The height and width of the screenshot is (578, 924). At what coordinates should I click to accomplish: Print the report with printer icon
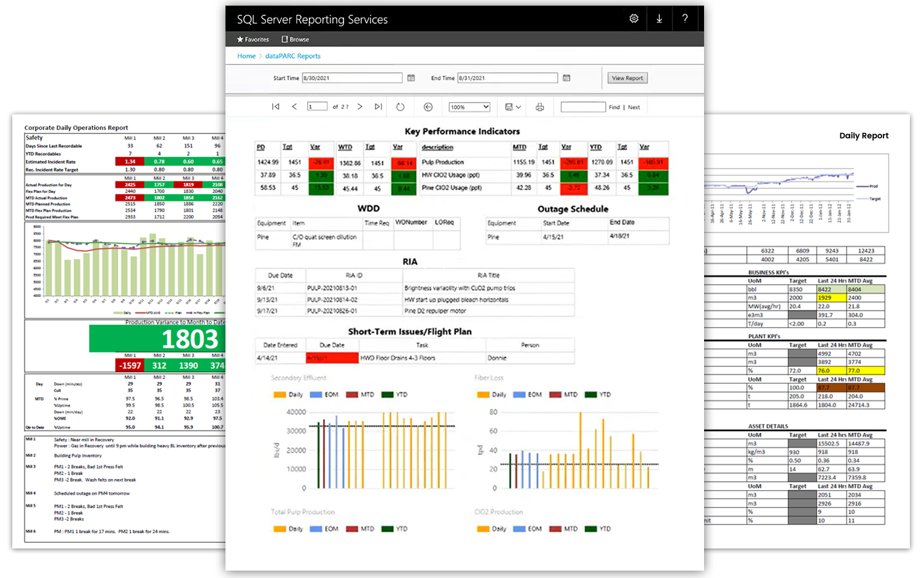point(539,107)
